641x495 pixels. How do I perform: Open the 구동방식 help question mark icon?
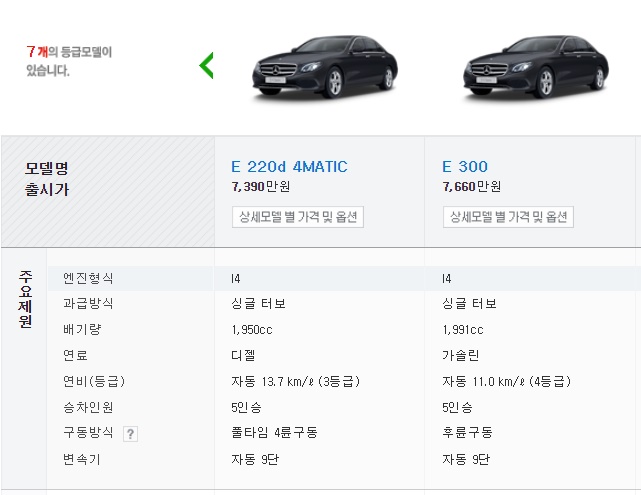click(130, 434)
